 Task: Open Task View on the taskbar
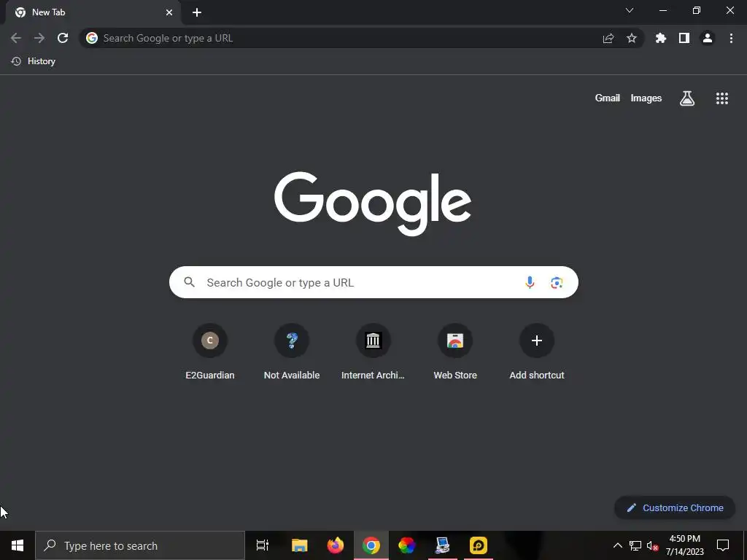263,545
